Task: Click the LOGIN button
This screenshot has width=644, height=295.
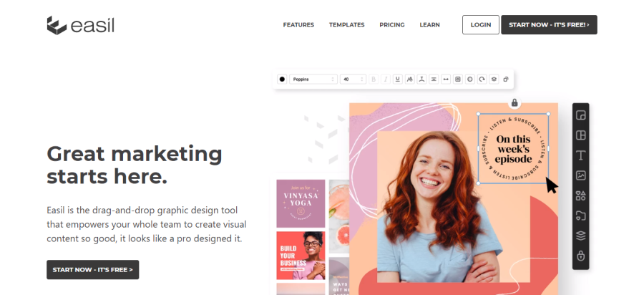Action: pyautogui.click(x=481, y=24)
